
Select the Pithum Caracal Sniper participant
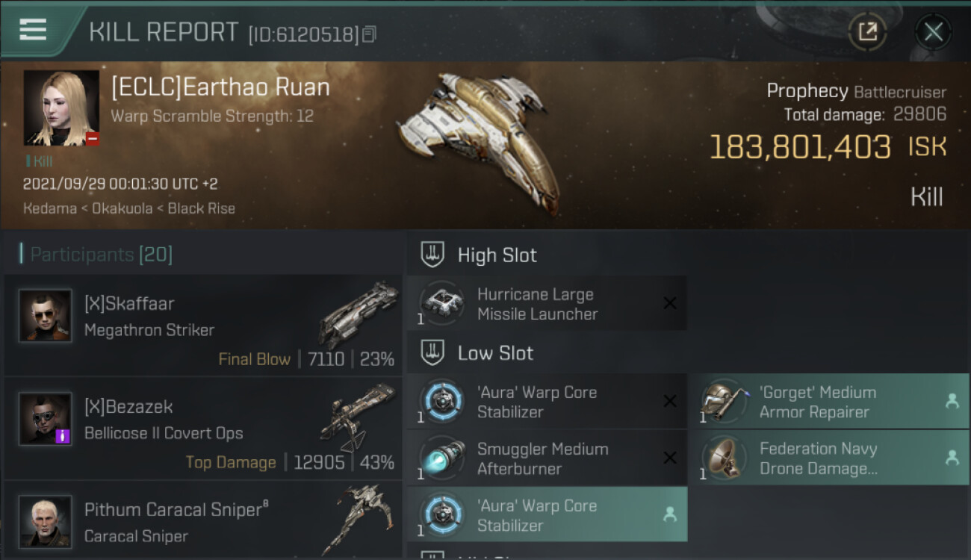click(x=203, y=520)
